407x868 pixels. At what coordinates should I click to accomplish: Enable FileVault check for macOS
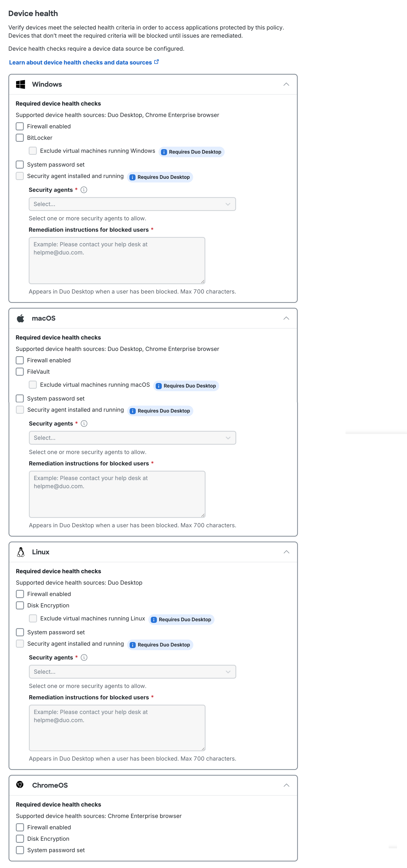click(x=20, y=371)
